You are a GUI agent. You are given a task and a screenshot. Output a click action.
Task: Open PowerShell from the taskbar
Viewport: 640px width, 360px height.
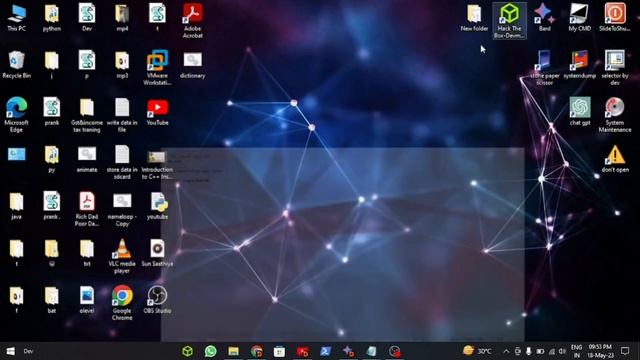tap(325, 351)
